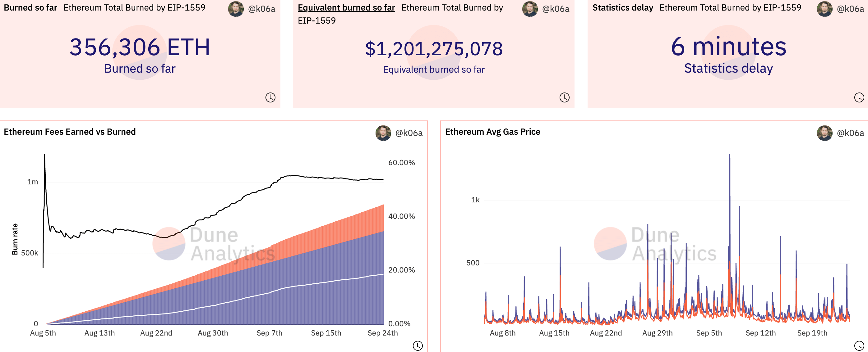Click k06a avatar on Equivalent burned card
Screen dimensions: 868x352
pos(530,9)
